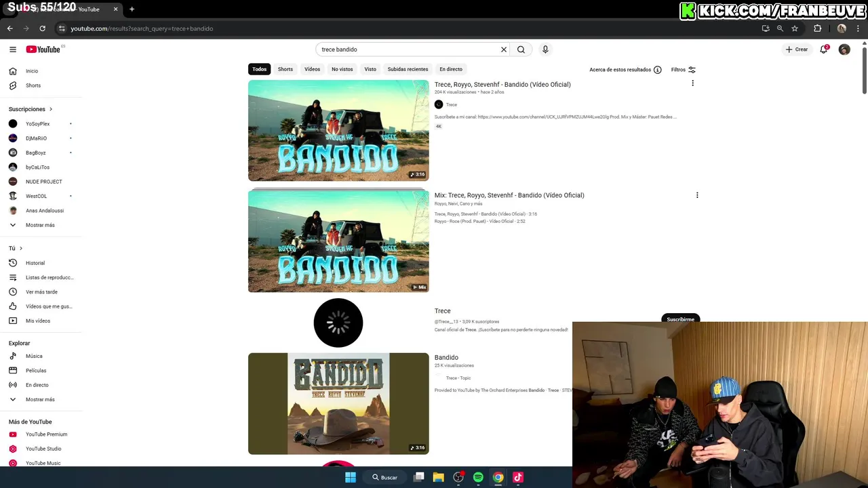Open Task View on the taskbar
Screen dimensions: 868x488
pyautogui.click(x=419, y=477)
